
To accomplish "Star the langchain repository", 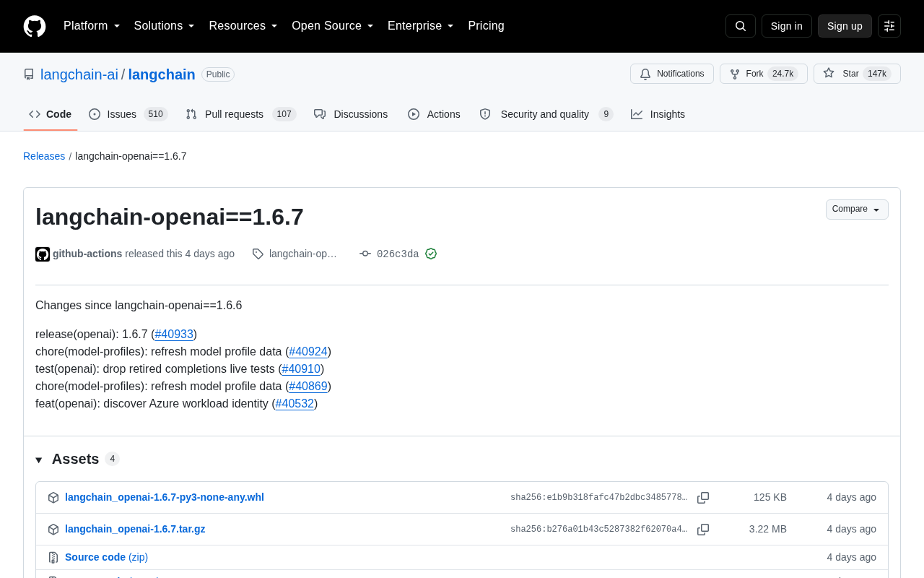I will coord(857,74).
